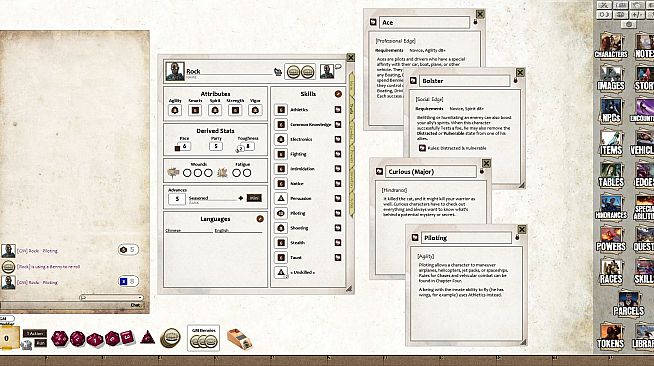The width and height of the screenshot is (654, 366).
Task: Toggle the Incapacitated status icon
Action: pos(222,172)
